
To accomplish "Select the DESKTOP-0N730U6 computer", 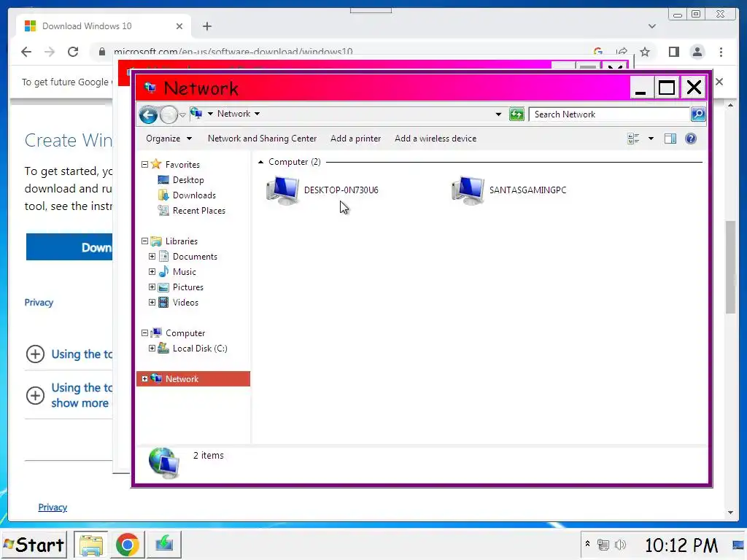I will point(322,190).
